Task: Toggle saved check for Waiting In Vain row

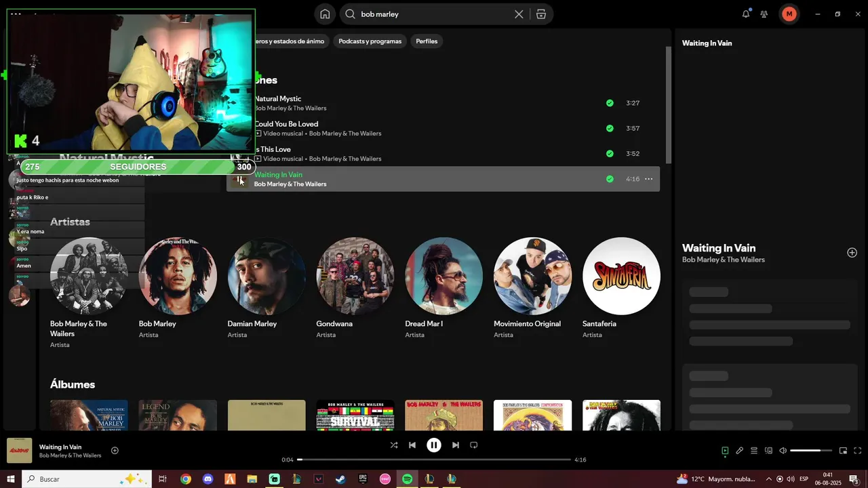Action: click(x=610, y=179)
